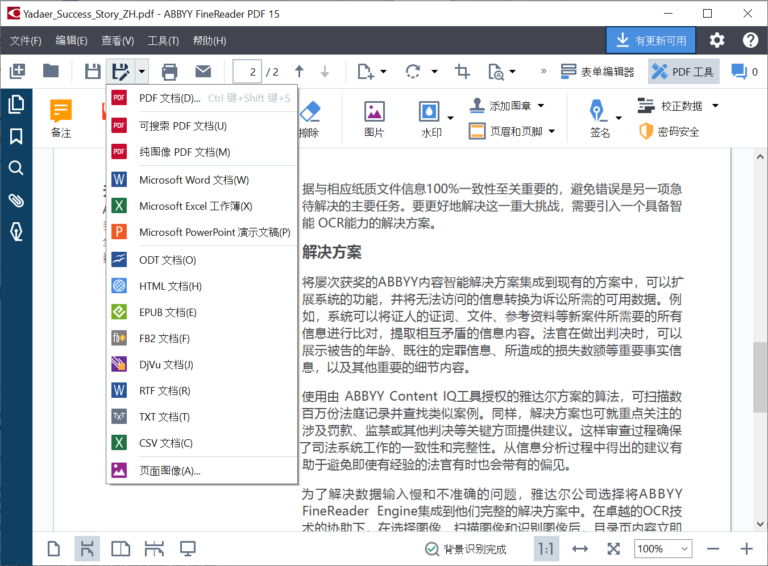Open help via the question mark icon
The height and width of the screenshot is (566, 768).
[750, 40]
